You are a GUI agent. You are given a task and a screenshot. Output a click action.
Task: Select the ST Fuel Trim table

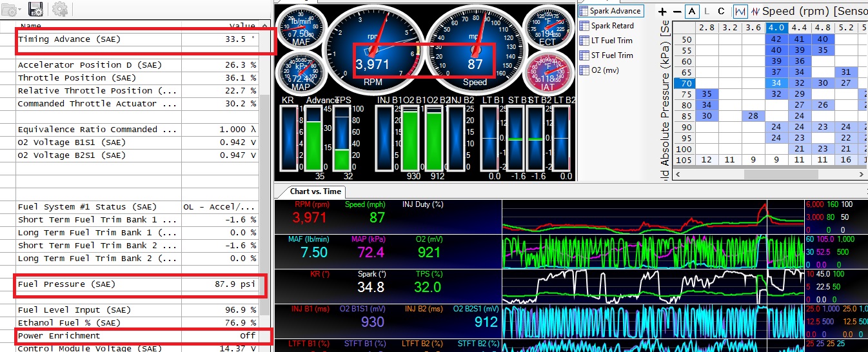611,55
